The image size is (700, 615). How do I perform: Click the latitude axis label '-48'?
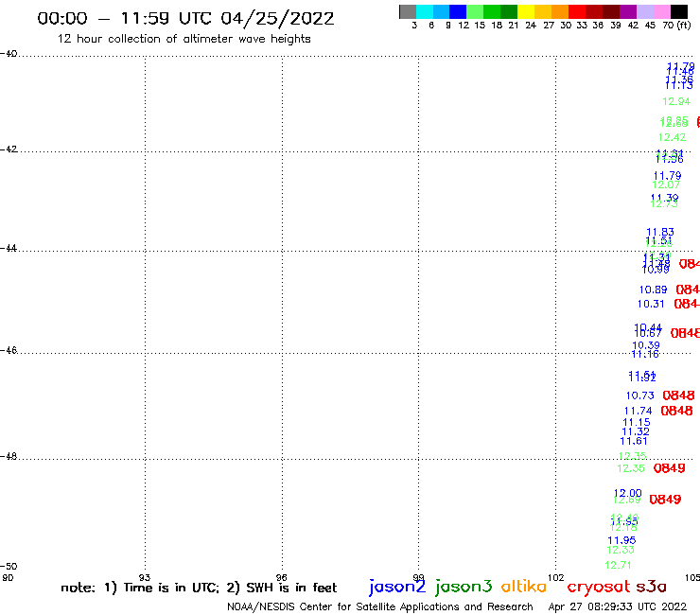click(x=9, y=456)
